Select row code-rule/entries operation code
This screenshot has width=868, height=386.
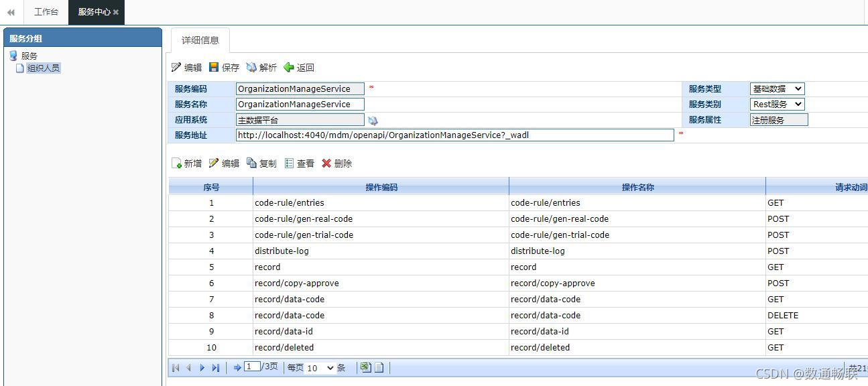tap(381, 203)
